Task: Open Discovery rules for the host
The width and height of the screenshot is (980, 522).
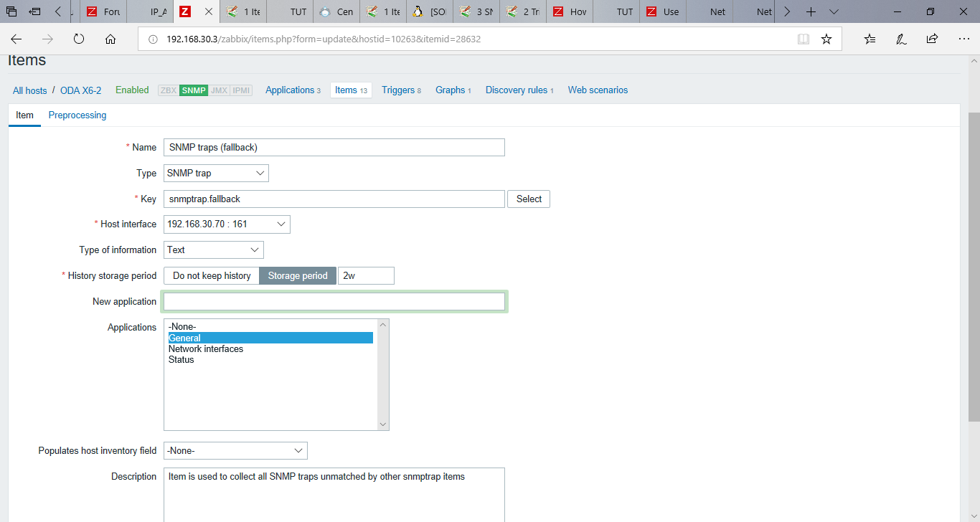Action: (x=519, y=90)
